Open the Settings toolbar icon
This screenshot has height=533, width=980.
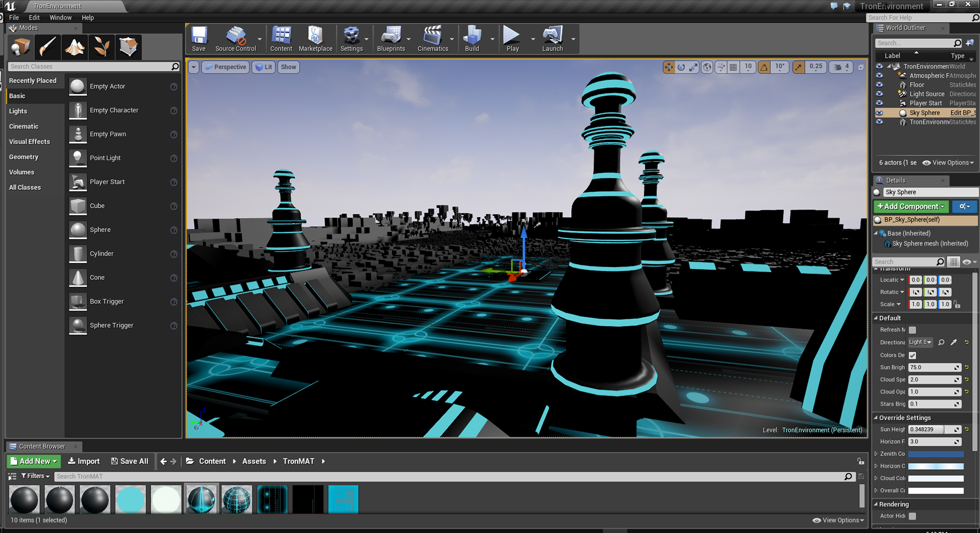tap(352, 39)
